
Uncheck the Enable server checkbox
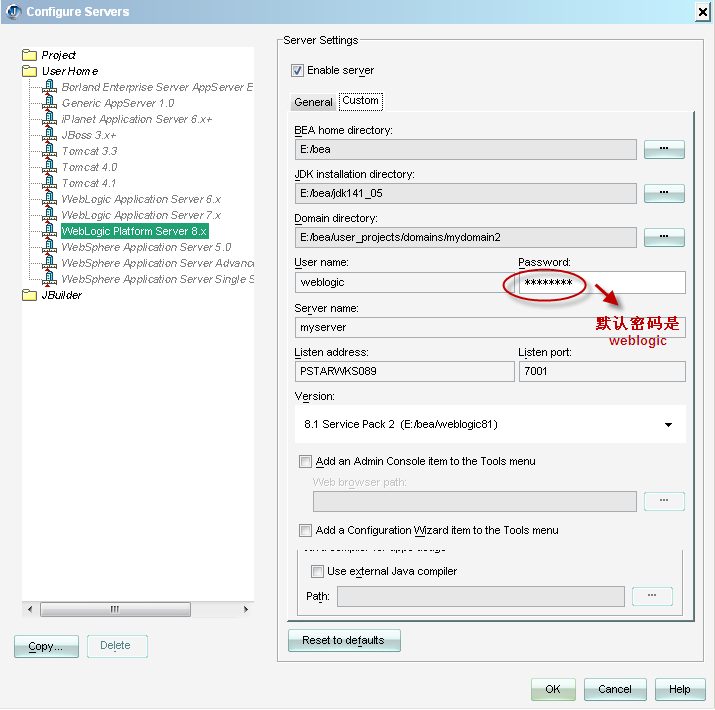click(x=297, y=71)
